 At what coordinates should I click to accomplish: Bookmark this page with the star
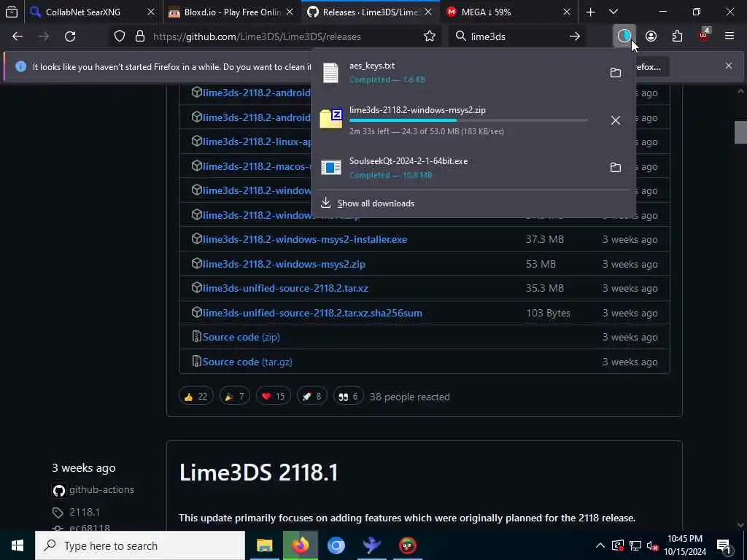click(x=429, y=36)
